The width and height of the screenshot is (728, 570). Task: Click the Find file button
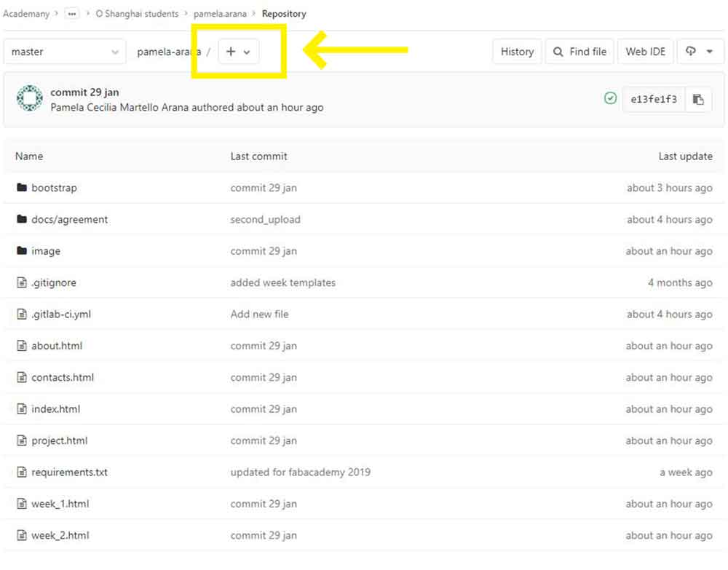[x=579, y=52]
